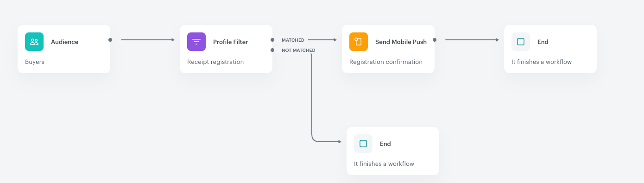The image size is (644, 183).
Task: Open the Audience node title
Action: click(64, 42)
